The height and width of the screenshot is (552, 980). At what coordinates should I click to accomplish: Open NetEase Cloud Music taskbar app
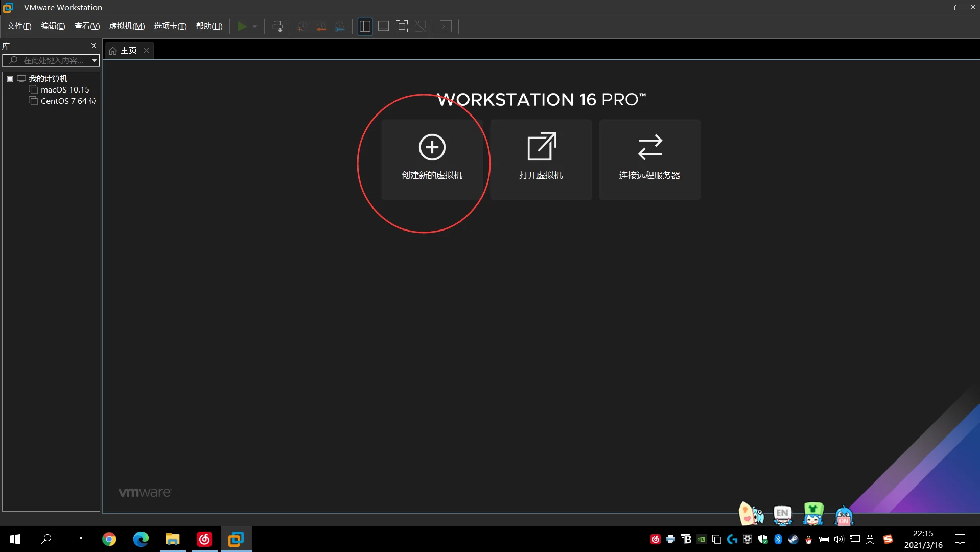[204, 539]
